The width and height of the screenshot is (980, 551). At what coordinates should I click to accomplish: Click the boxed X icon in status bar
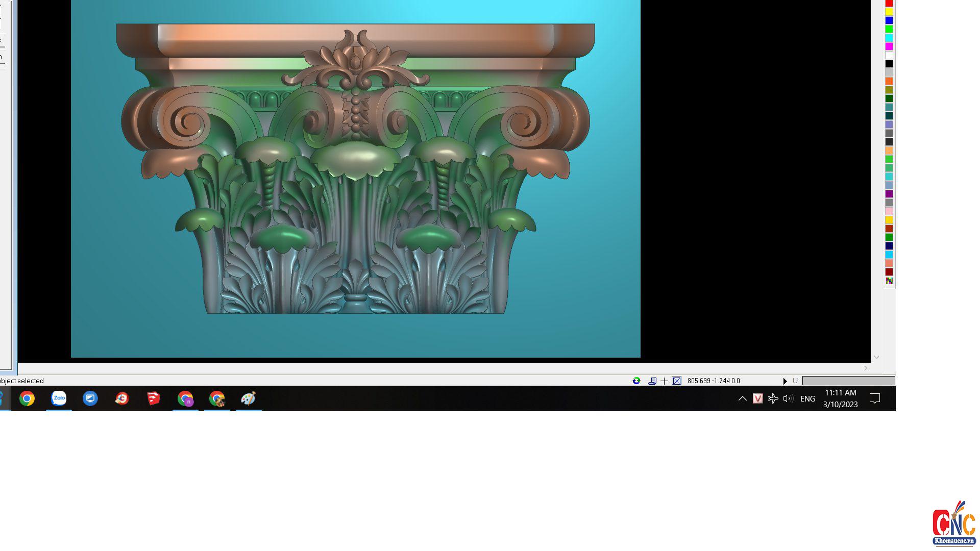677,381
